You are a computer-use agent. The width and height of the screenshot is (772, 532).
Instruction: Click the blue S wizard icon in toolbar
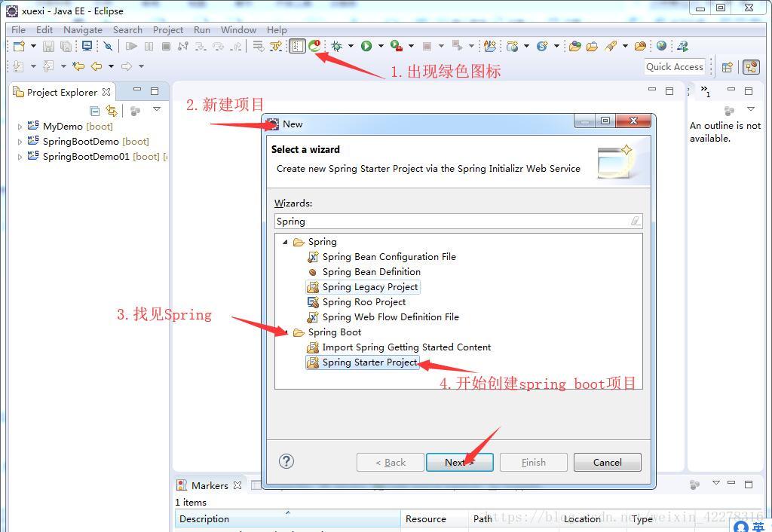(542, 46)
